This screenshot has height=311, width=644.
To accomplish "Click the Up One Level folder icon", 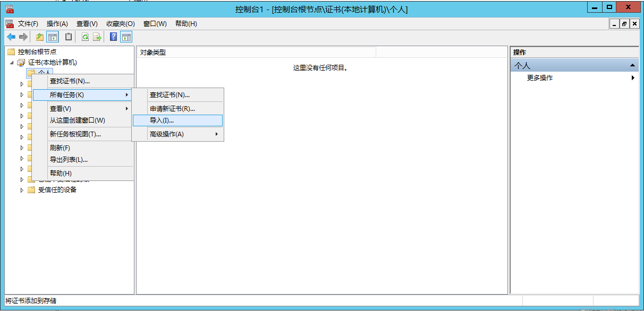I will click(x=40, y=37).
